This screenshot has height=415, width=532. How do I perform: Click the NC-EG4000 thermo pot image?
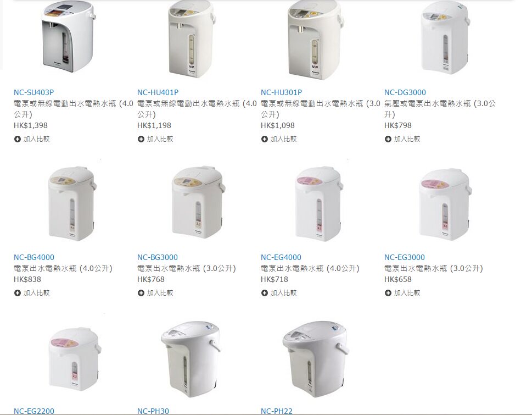tap(318, 203)
